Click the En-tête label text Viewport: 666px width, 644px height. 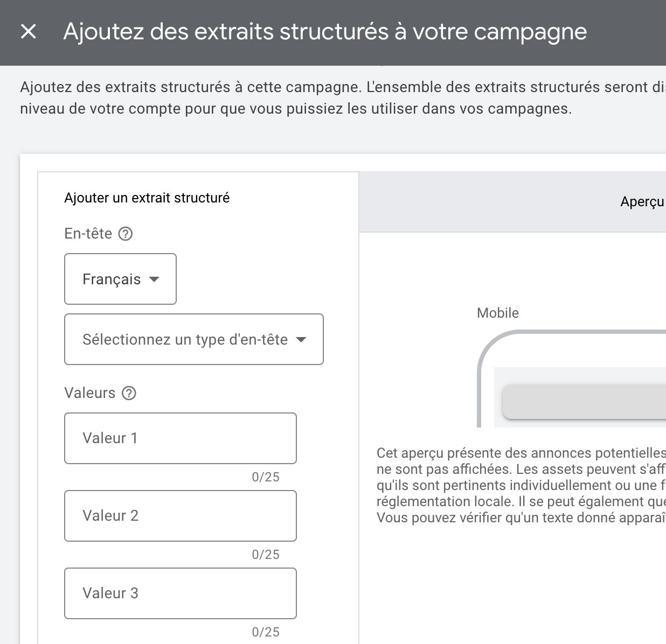click(x=88, y=234)
